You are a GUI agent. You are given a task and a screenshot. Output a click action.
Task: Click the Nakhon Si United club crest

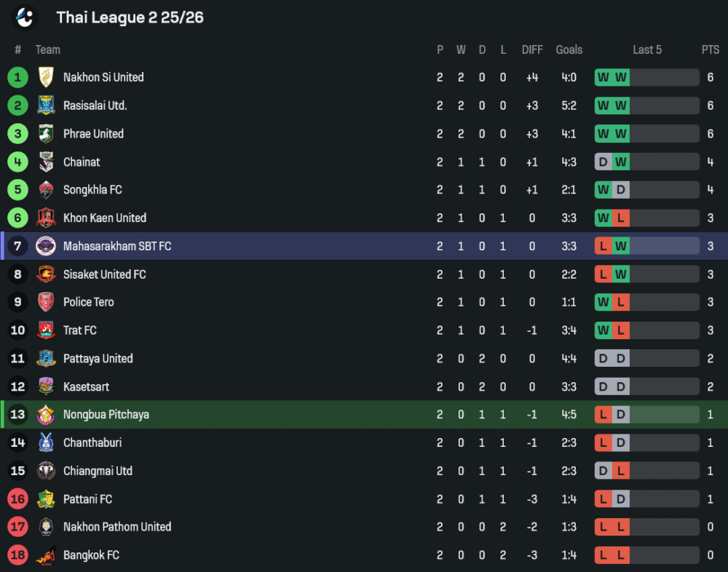point(46,77)
